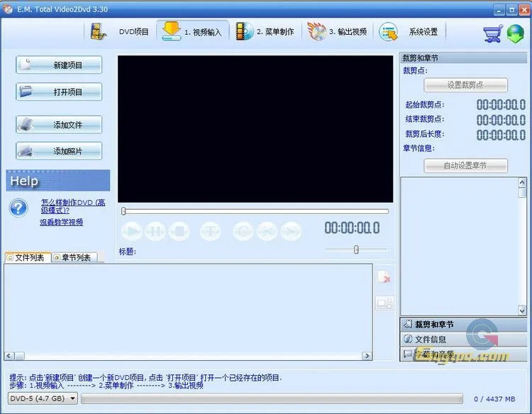This screenshot has width=532, height=414.
Task: Click the yellow download arrow icon of 视频输入
Action: [x=172, y=31]
